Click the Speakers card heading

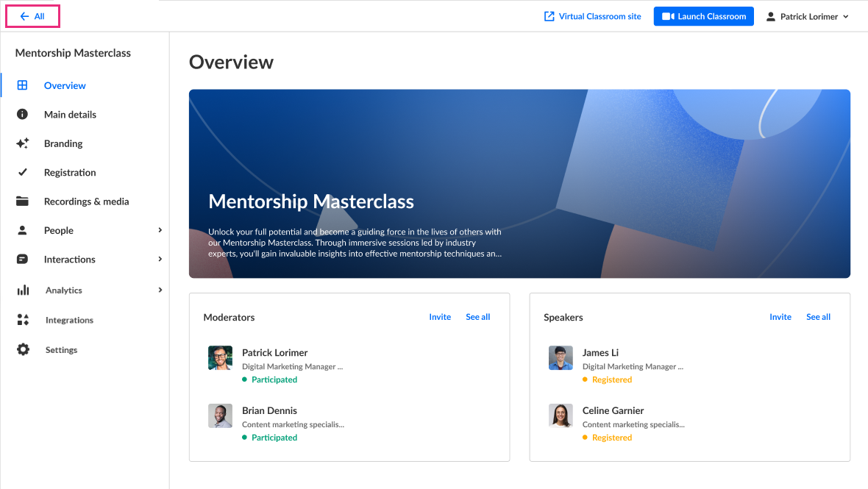tap(563, 317)
